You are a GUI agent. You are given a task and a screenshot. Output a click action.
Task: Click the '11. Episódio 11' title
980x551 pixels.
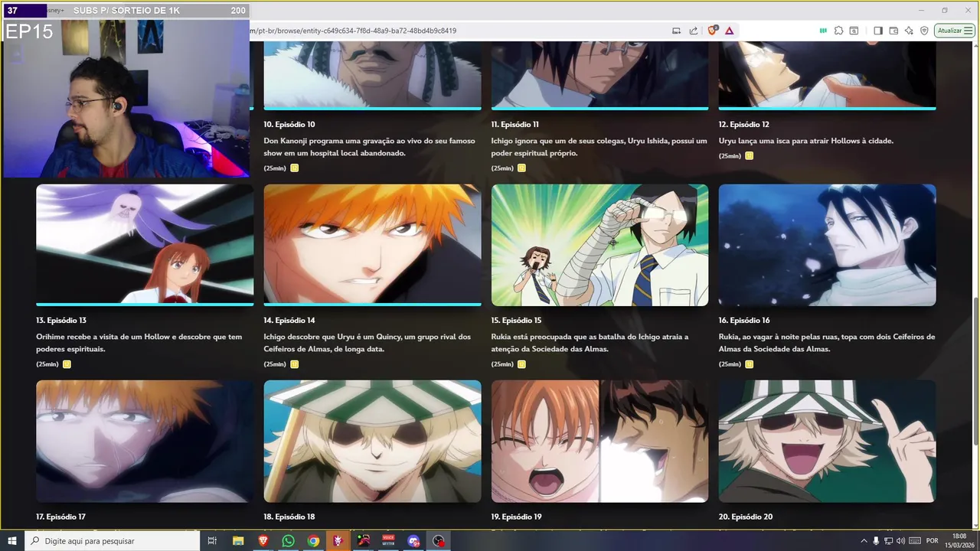pyautogui.click(x=515, y=124)
